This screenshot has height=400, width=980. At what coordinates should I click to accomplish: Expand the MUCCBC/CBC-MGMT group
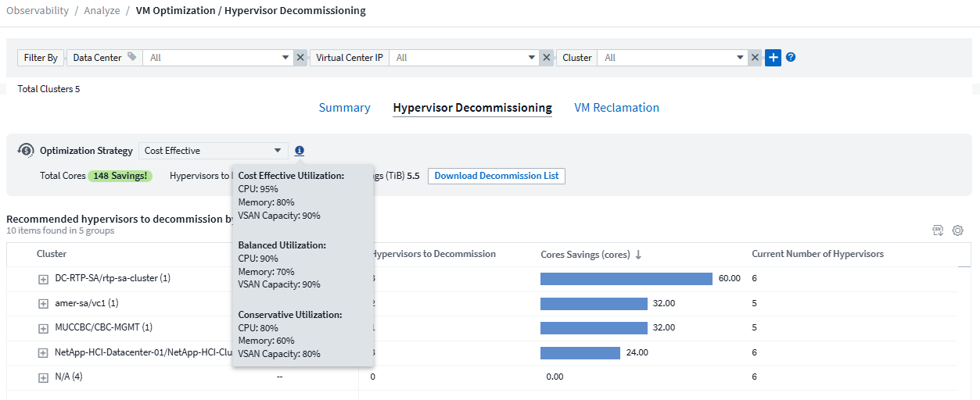(44, 328)
